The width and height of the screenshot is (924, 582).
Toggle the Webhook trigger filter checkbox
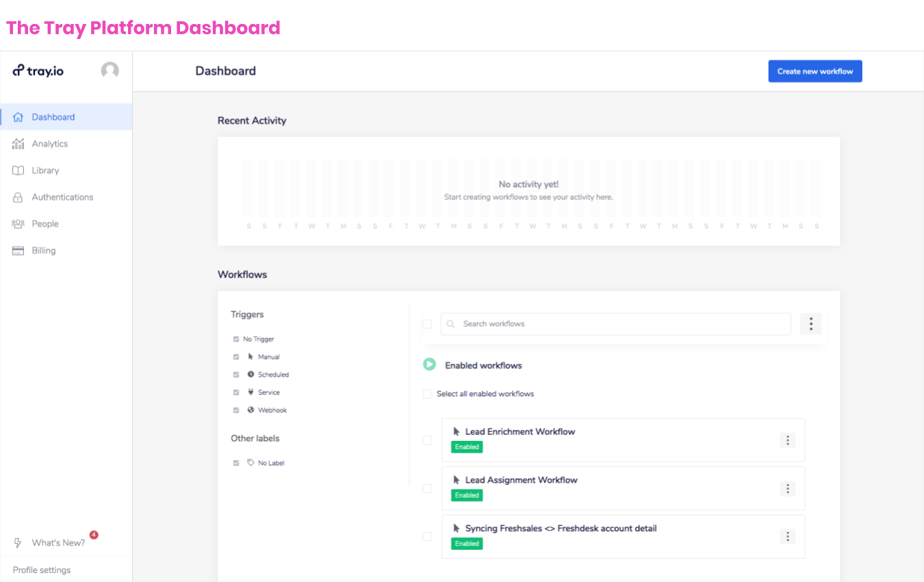[x=236, y=410]
